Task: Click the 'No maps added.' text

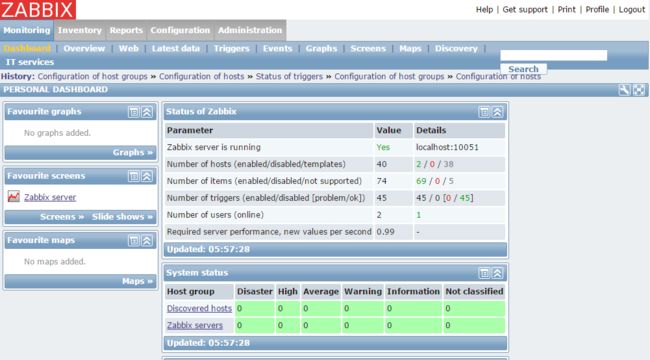Action: click(55, 261)
